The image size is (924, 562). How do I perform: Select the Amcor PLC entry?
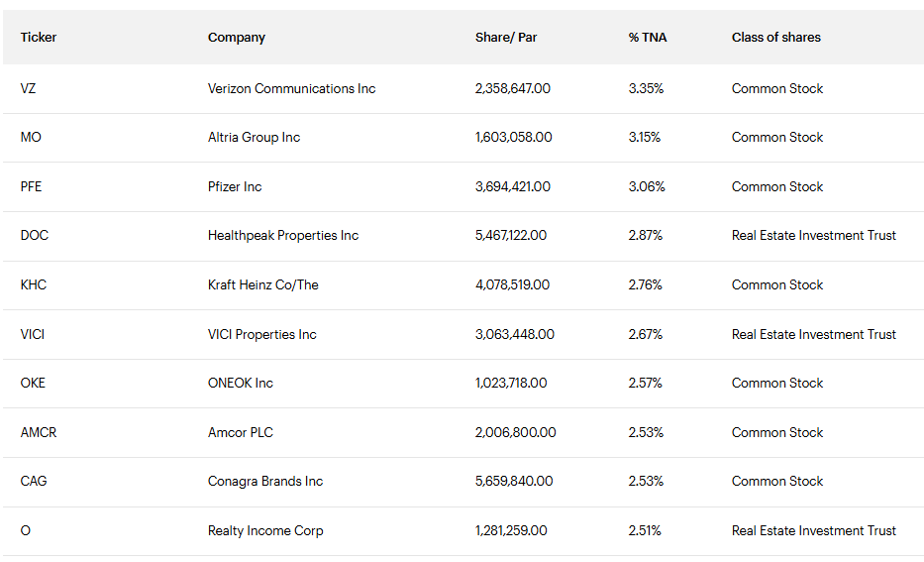[241, 432]
